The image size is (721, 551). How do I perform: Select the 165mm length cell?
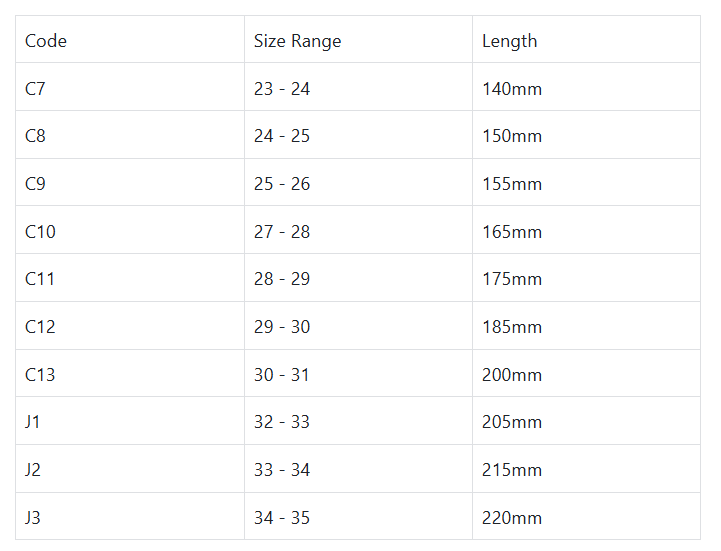[512, 232]
